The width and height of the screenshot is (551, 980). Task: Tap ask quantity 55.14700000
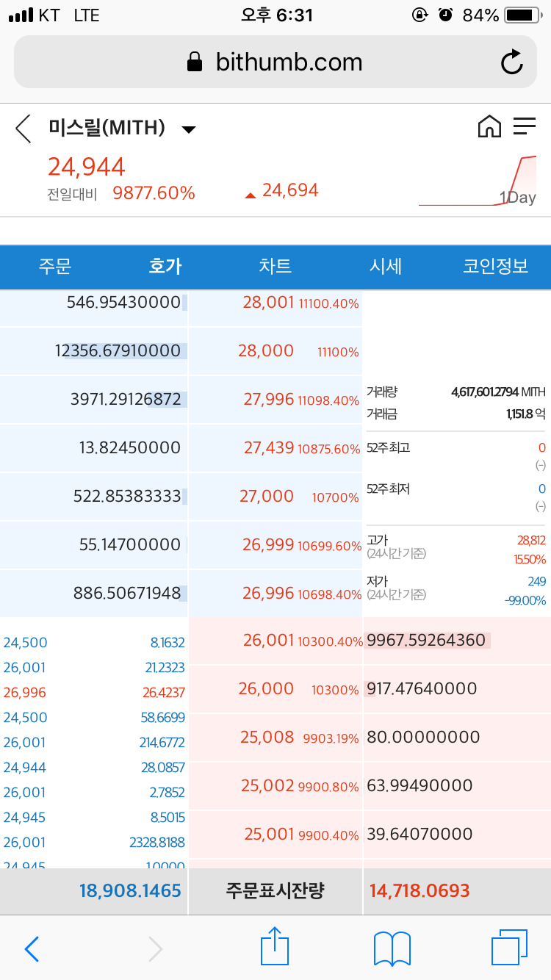pyautogui.click(x=130, y=545)
